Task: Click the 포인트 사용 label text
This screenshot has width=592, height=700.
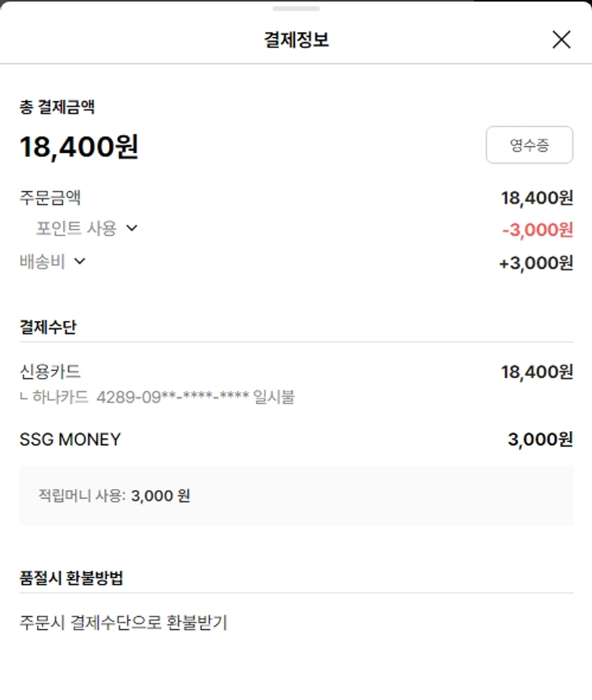Action: 76,228
